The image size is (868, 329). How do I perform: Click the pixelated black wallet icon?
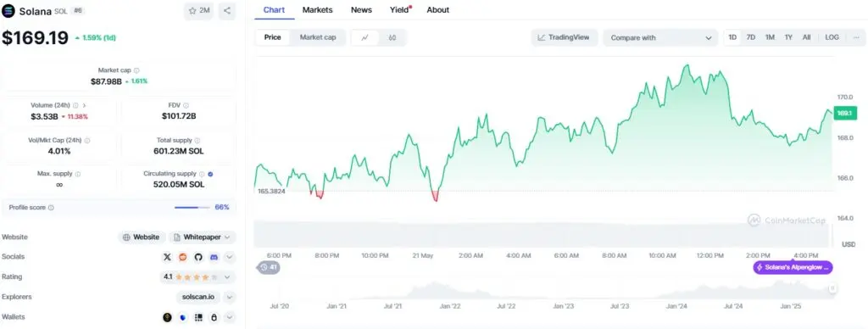pos(198,317)
